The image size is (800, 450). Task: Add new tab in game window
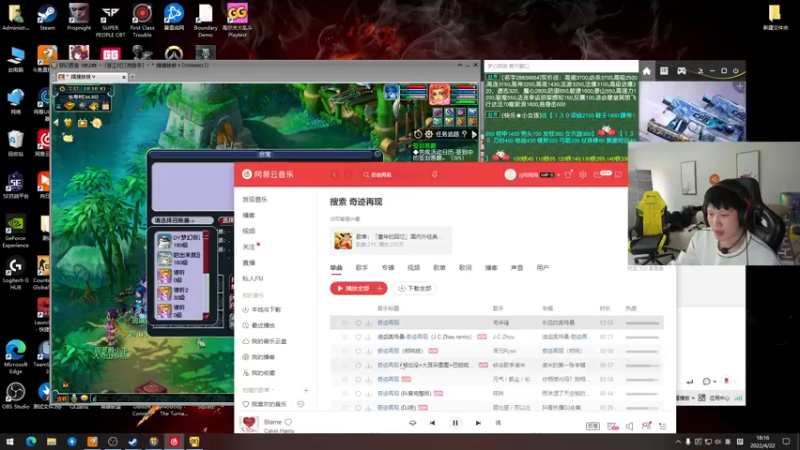[x=133, y=77]
